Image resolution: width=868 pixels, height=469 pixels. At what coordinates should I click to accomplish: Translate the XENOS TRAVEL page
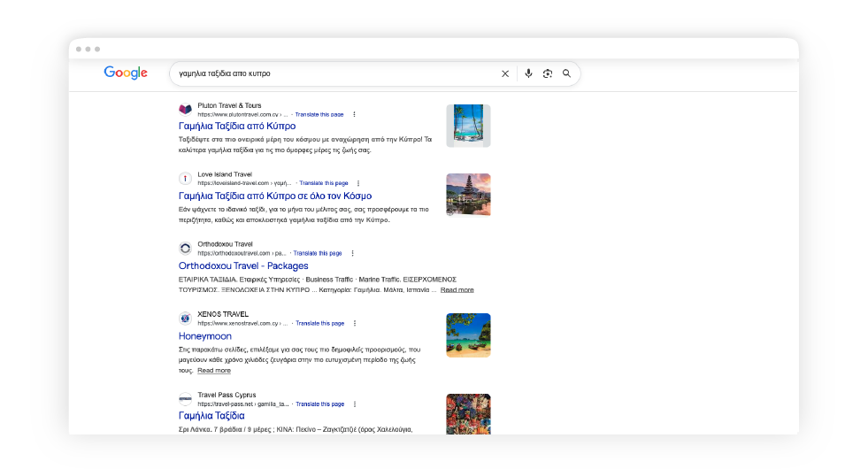click(319, 323)
